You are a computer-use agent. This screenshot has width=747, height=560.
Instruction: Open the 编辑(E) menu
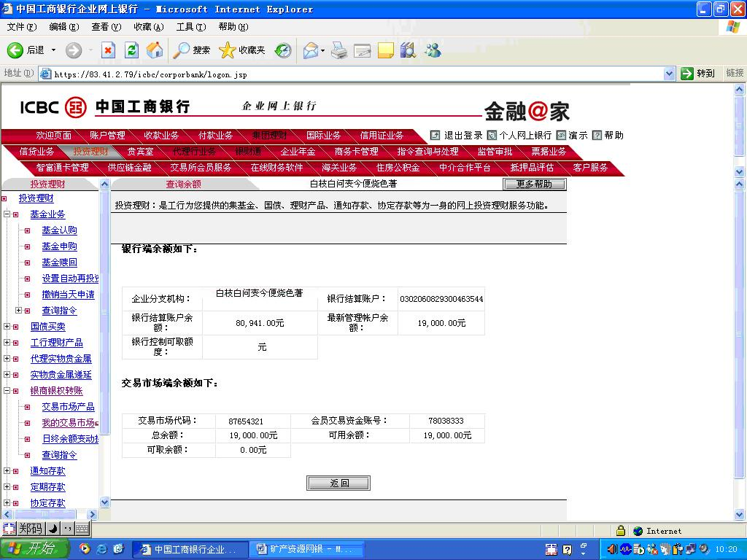click(64, 27)
